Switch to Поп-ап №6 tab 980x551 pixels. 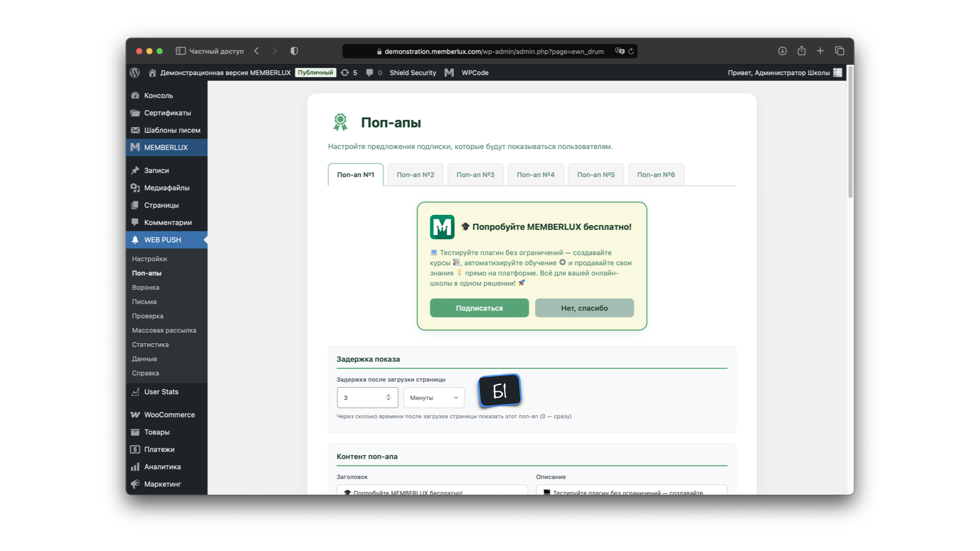[656, 174]
